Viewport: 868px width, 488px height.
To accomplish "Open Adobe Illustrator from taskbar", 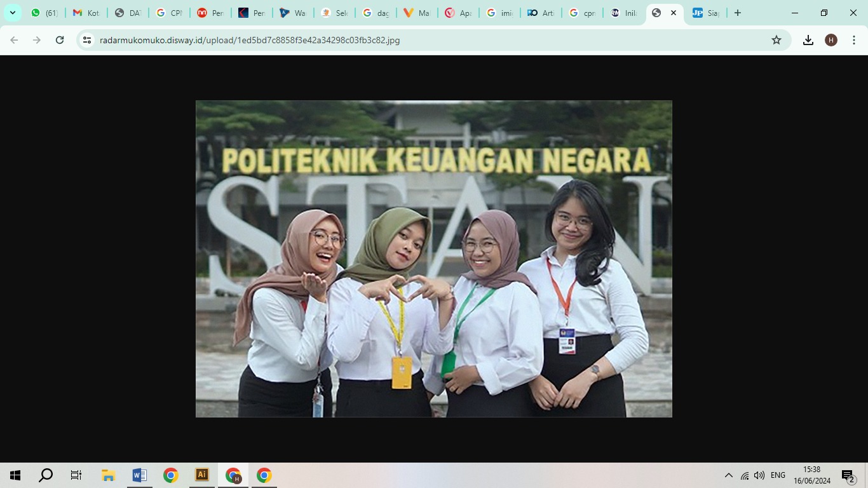I will point(201,475).
